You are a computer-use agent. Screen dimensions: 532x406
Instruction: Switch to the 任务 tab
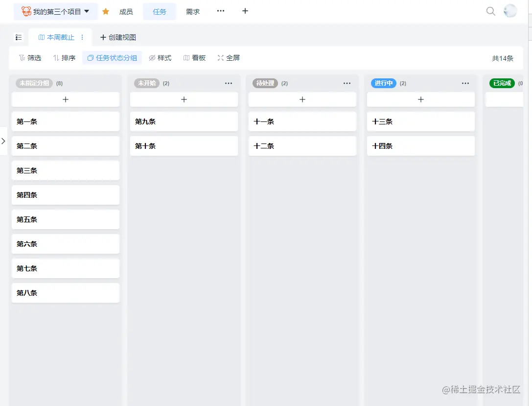pyautogui.click(x=160, y=12)
